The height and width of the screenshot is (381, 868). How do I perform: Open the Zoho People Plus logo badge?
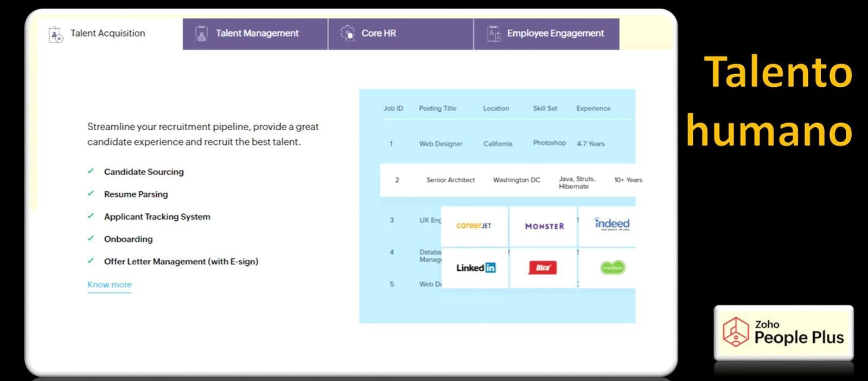pyautogui.click(x=783, y=332)
